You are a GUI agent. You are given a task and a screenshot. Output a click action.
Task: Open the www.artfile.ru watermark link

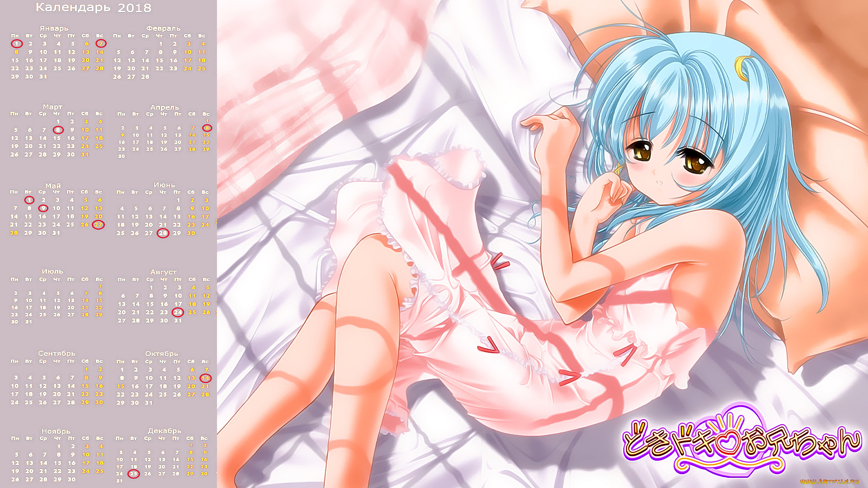[829, 482]
